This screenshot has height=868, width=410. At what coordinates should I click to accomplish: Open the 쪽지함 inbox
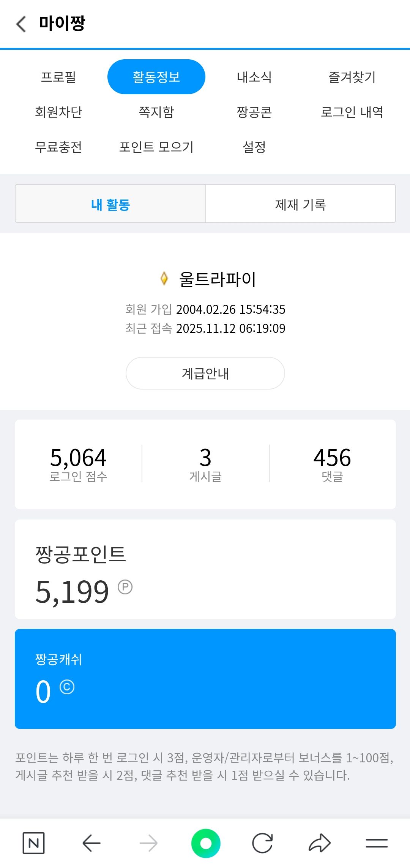[x=156, y=112]
